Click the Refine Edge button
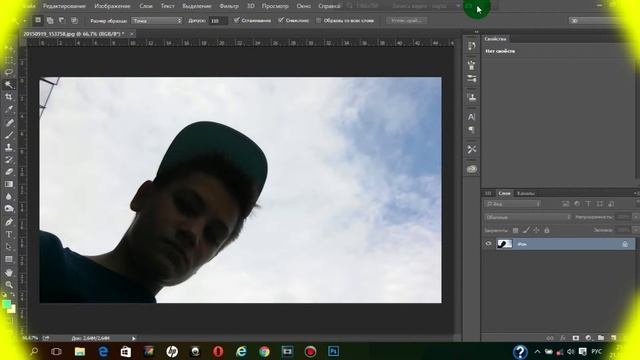 [407, 20]
